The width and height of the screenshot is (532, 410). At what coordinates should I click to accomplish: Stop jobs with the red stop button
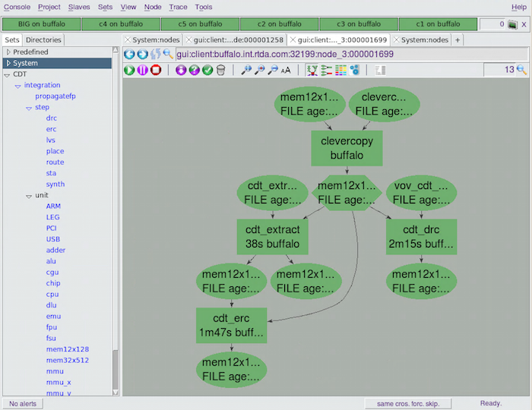pos(156,70)
